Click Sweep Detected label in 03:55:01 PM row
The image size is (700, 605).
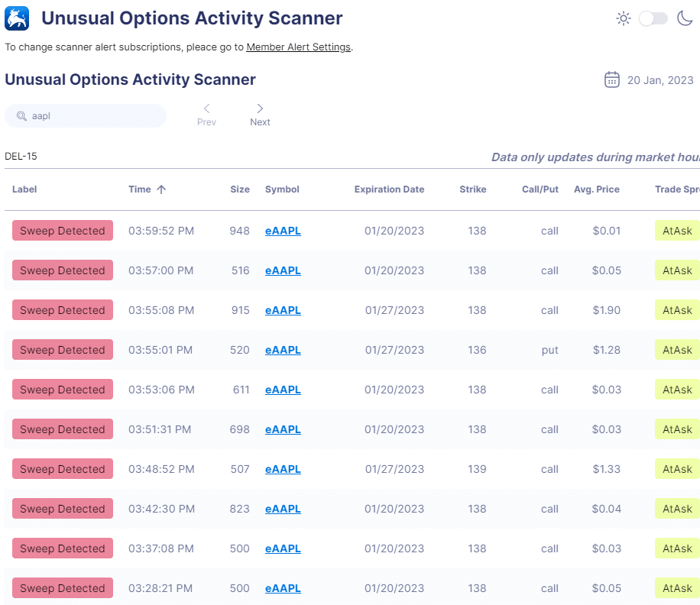tap(63, 349)
